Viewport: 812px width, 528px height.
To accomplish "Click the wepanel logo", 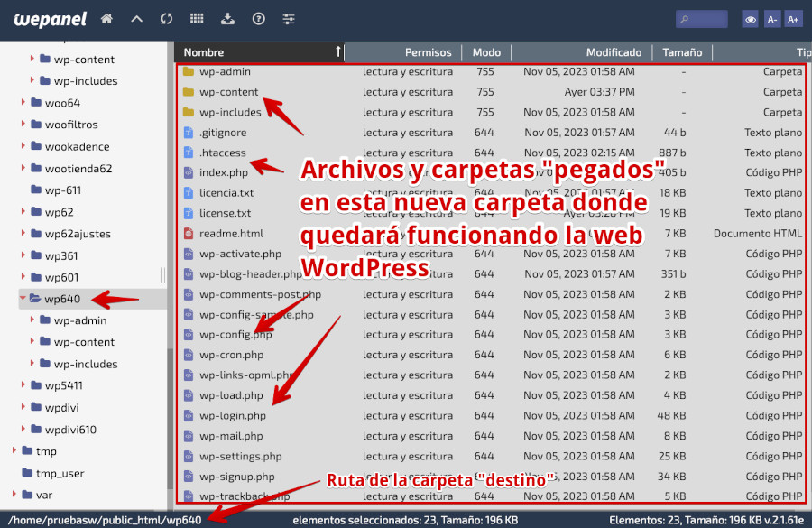I will (x=51, y=20).
